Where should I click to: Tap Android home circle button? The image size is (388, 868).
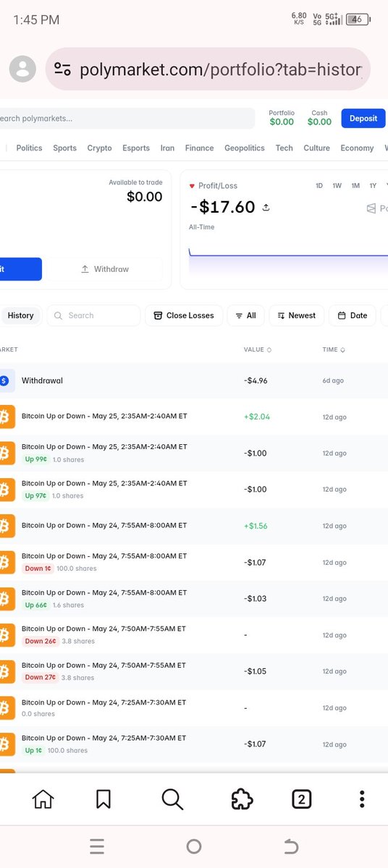(194, 846)
